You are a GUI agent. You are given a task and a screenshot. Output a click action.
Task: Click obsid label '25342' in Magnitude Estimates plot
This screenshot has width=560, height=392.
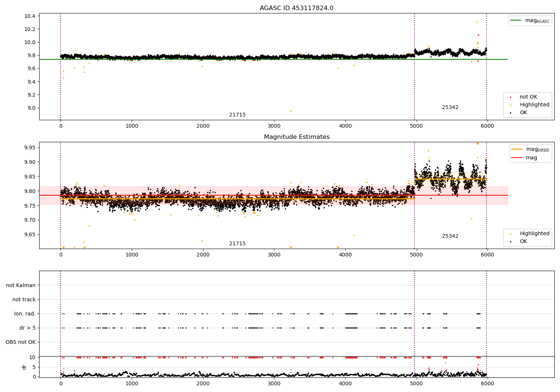(x=450, y=236)
